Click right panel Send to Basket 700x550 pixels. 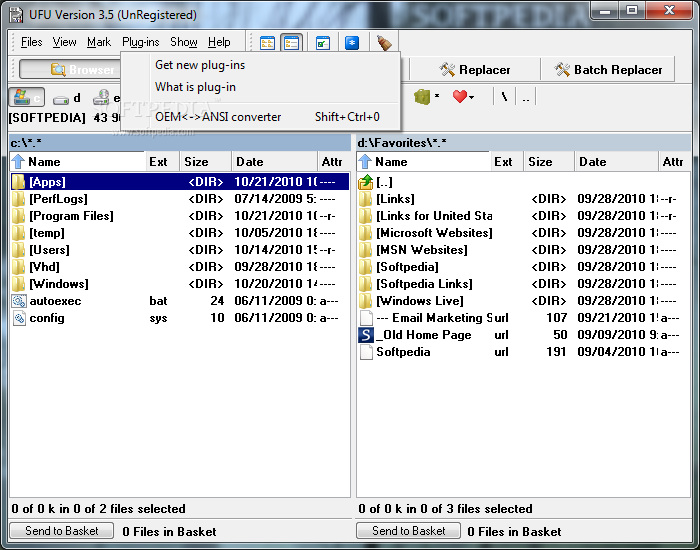point(408,530)
